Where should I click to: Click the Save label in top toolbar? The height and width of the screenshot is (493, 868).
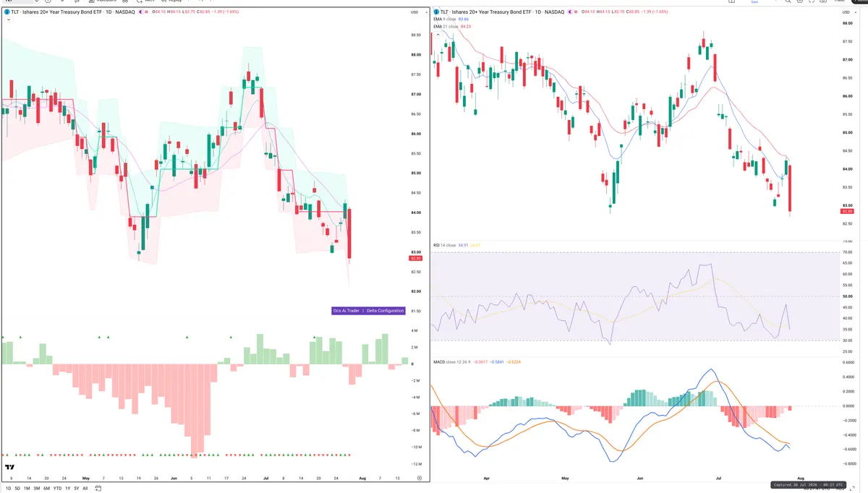[x=755, y=2]
